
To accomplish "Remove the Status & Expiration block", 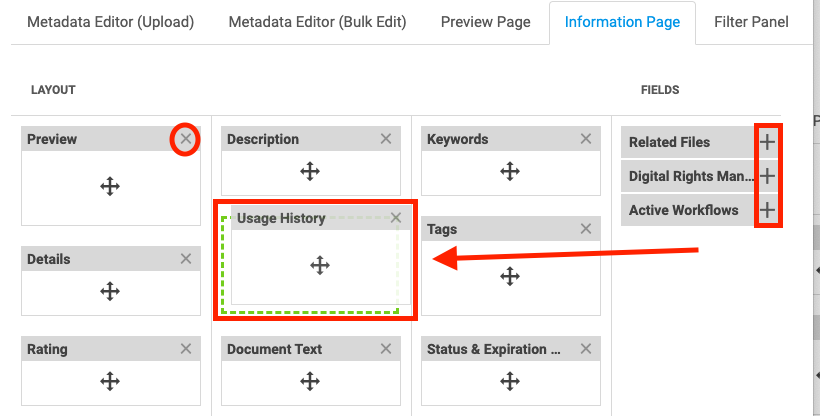I will (x=586, y=348).
